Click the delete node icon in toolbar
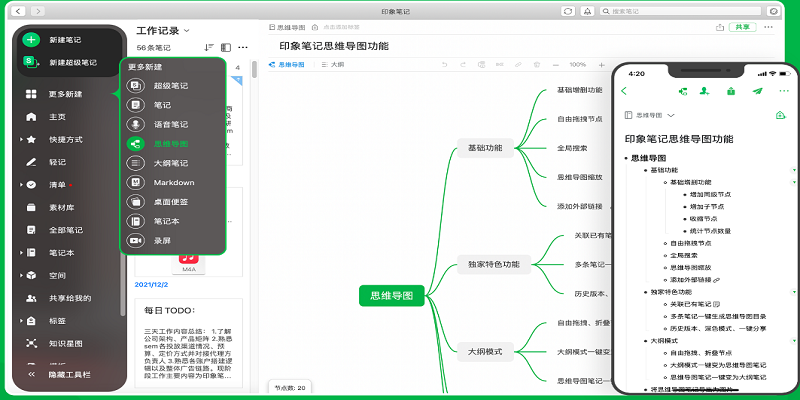This screenshot has width=800, height=400. [536, 65]
